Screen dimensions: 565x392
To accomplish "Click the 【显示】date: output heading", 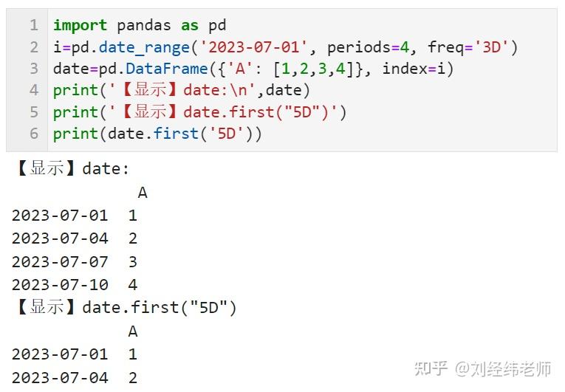I will coord(73,168).
